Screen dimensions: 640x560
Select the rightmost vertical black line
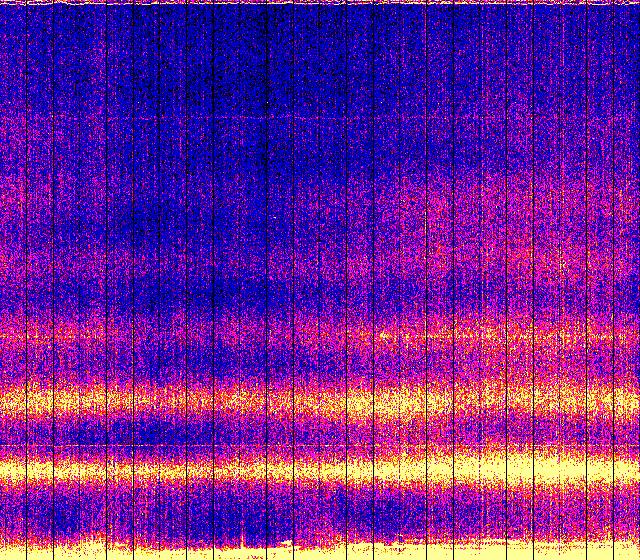pos(613,280)
